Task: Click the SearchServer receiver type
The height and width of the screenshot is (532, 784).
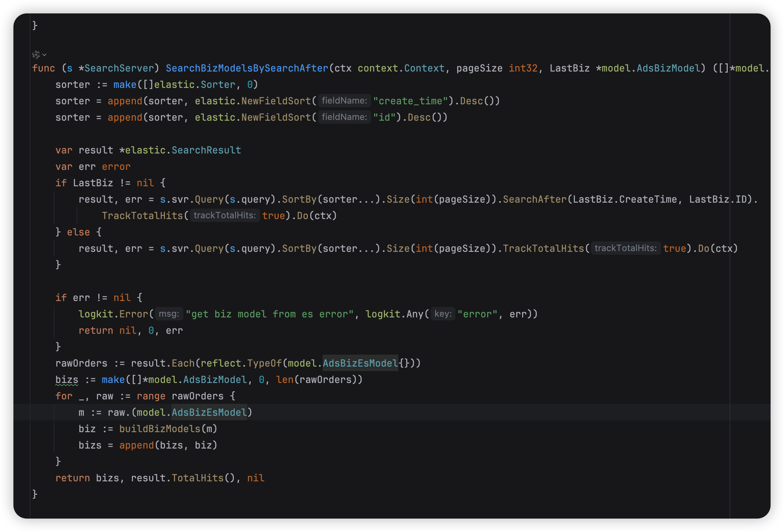Action: pyautogui.click(x=119, y=68)
